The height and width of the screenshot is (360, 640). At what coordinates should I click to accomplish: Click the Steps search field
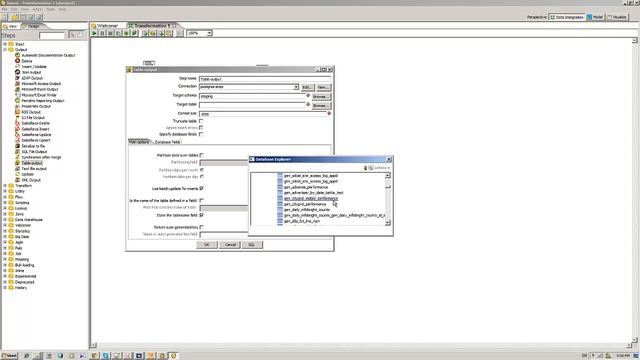(x=52, y=36)
